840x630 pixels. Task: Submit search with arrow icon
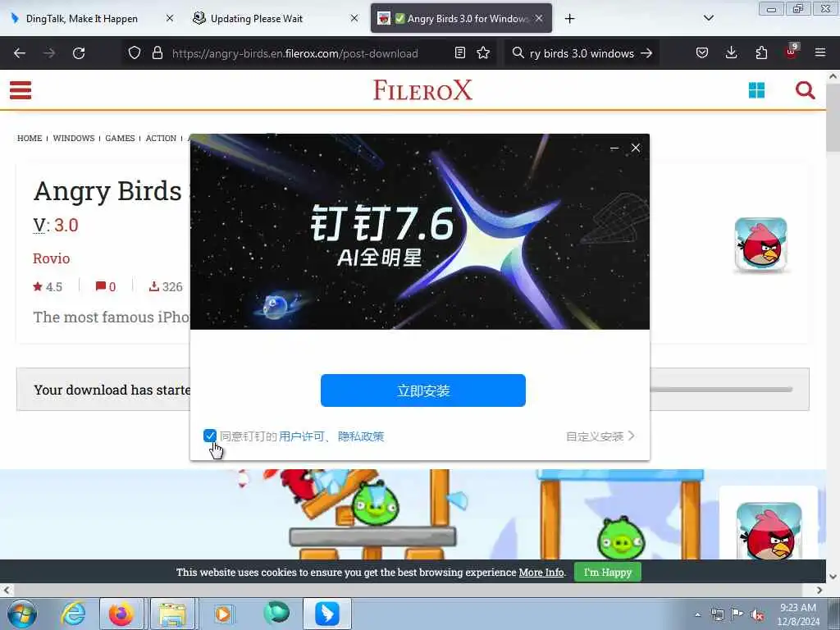click(x=646, y=53)
